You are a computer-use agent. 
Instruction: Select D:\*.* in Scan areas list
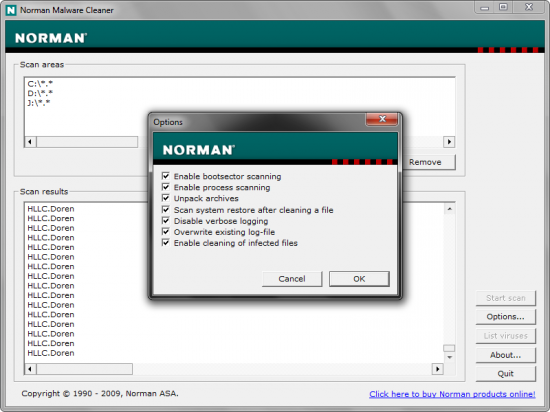(40, 93)
